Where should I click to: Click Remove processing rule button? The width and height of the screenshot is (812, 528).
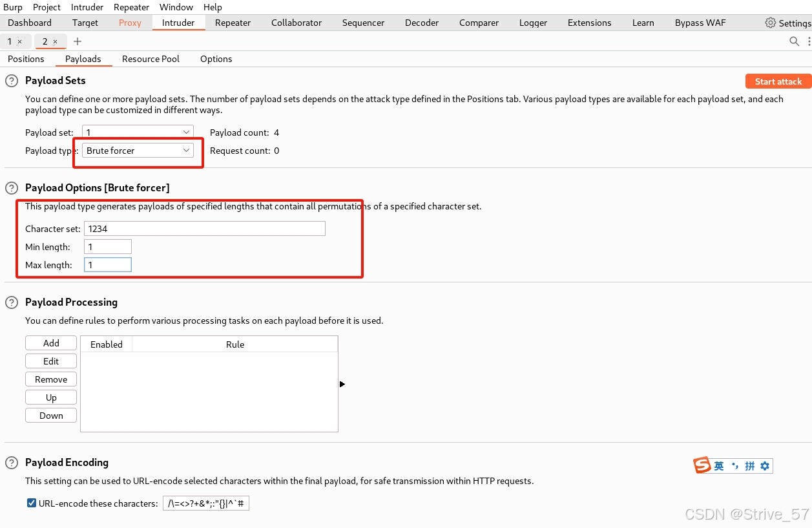point(51,379)
